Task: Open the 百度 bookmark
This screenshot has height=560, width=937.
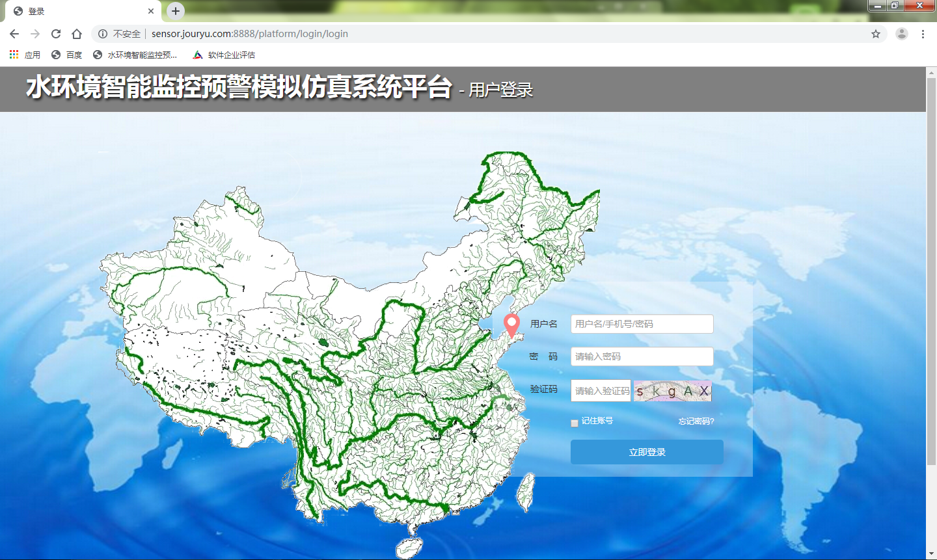Action: coord(67,55)
